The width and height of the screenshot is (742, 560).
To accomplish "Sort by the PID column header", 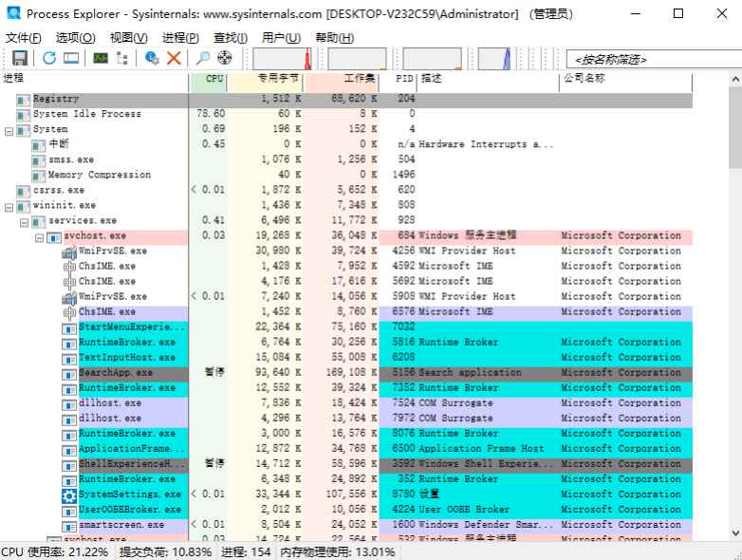I will [x=398, y=83].
